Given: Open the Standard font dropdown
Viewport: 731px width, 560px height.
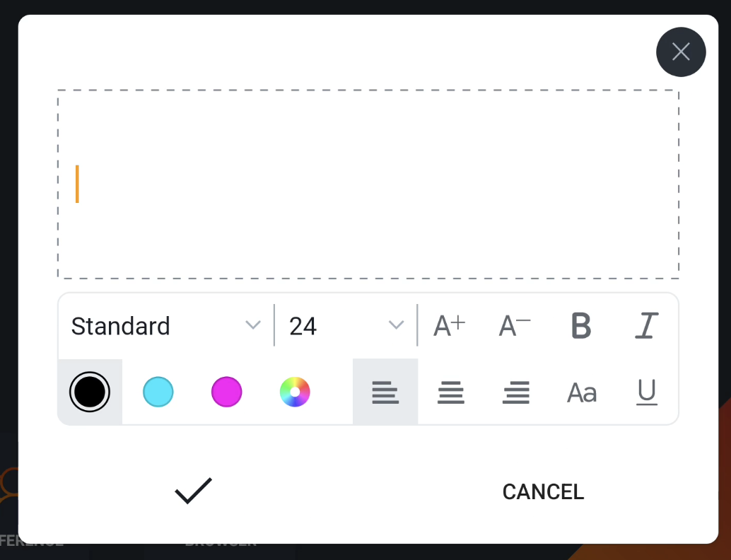Looking at the screenshot, I should point(163,325).
